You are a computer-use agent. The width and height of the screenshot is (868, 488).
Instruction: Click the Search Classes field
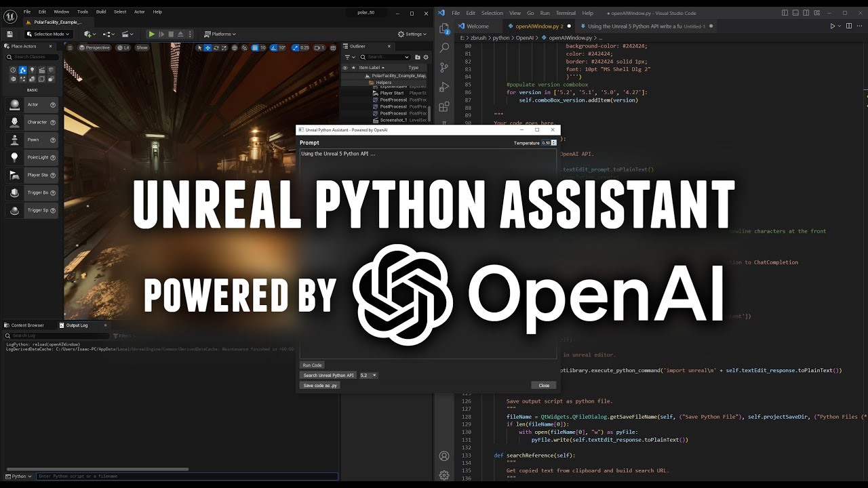(33, 57)
